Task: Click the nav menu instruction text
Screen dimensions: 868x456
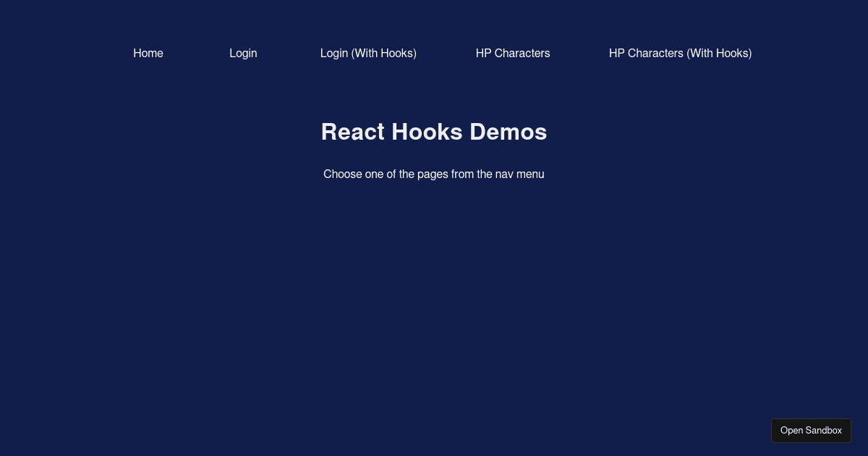Action: pyautogui.click(x=434, y=174)
